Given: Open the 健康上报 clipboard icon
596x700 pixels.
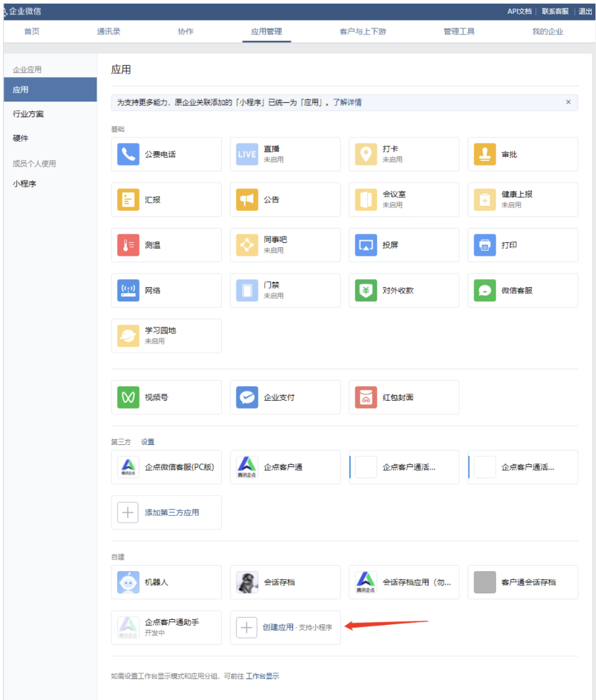Looking at the screenshot, I should coord(485,200).
